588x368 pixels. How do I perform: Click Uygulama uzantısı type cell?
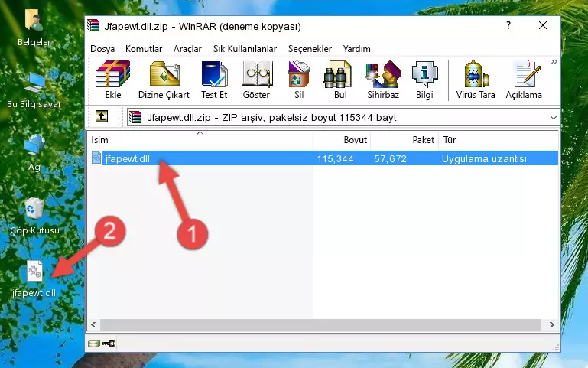484,159
